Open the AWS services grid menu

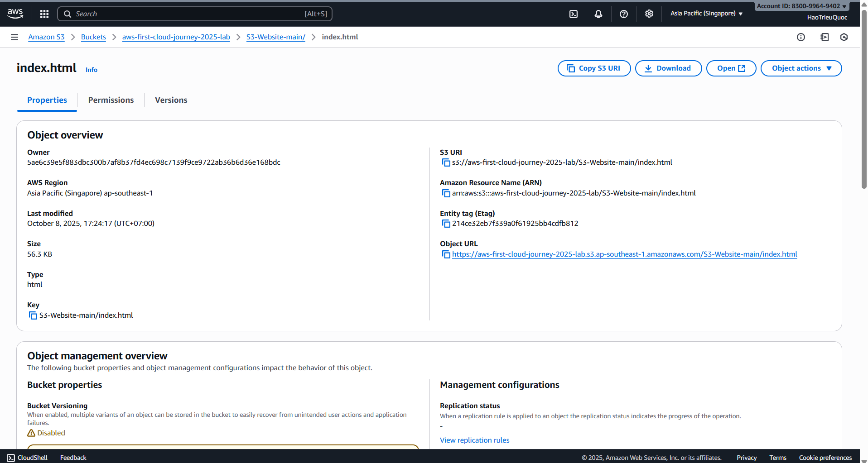coord(44,14)
